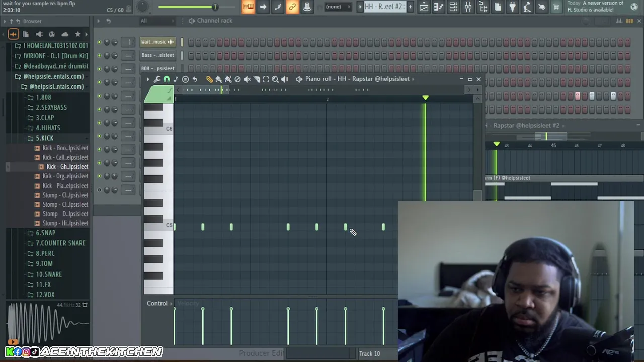Toggle first step of Bass channel
Image resolution: width=644 pixels, height=362 pixels.
[191, 56]
